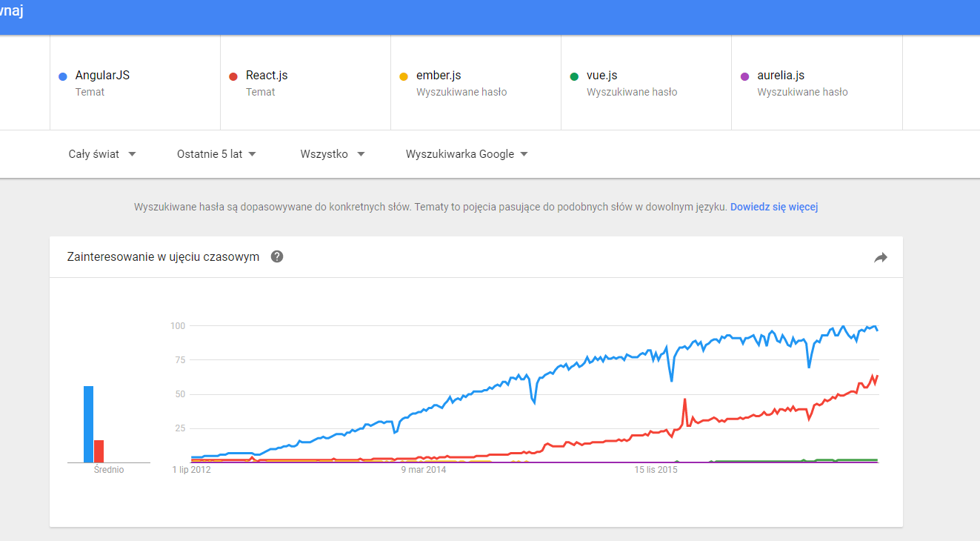
Task: Select the aurelia.js search term card
Action: [817, 82]
